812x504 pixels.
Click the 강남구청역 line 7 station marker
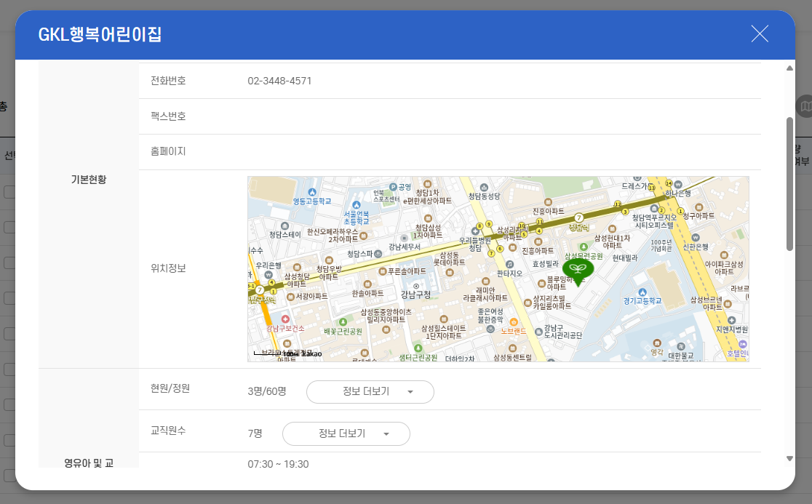click(260, 290)
